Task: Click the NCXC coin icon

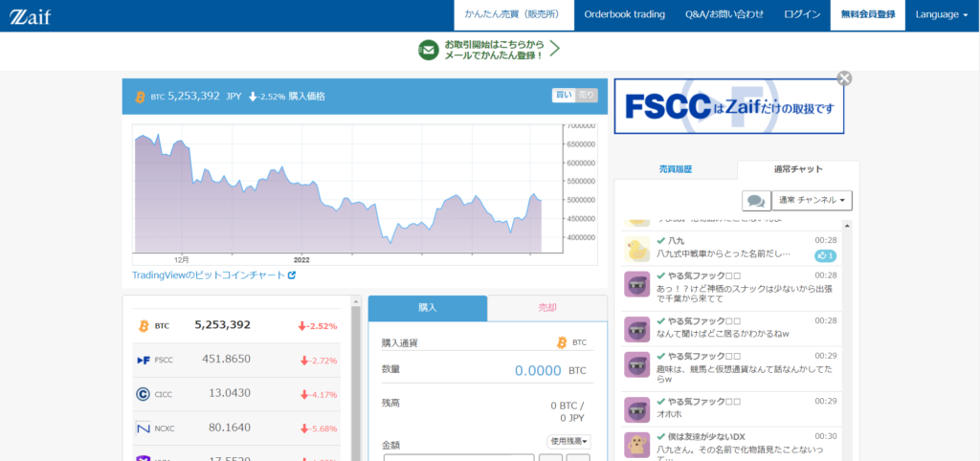Action: [x=144, y=428]
